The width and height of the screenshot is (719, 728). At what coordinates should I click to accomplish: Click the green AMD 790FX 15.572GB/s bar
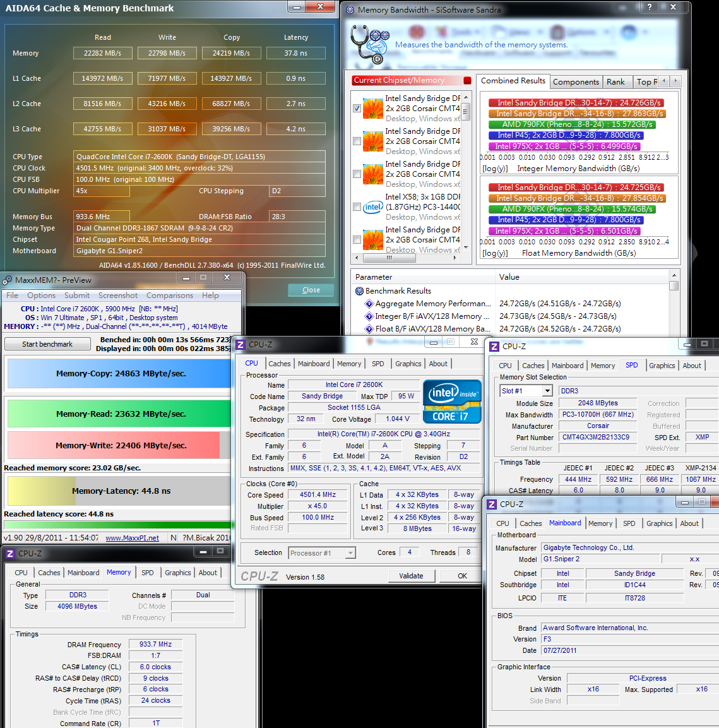[573, 124]
